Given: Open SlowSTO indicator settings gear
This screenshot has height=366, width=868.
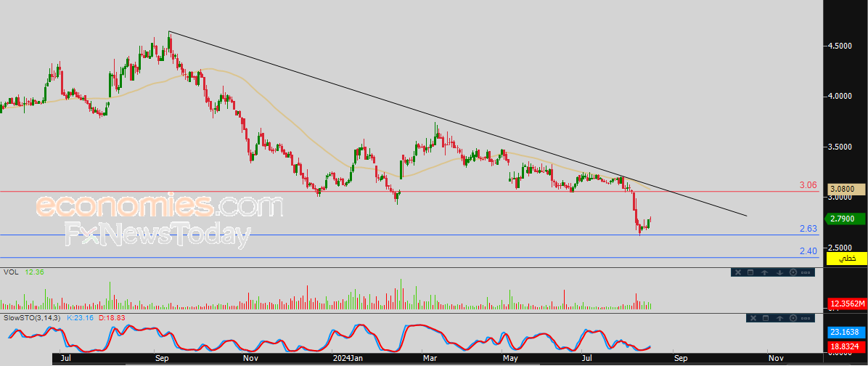Looking at the screenshot, I should click(793, 318).
